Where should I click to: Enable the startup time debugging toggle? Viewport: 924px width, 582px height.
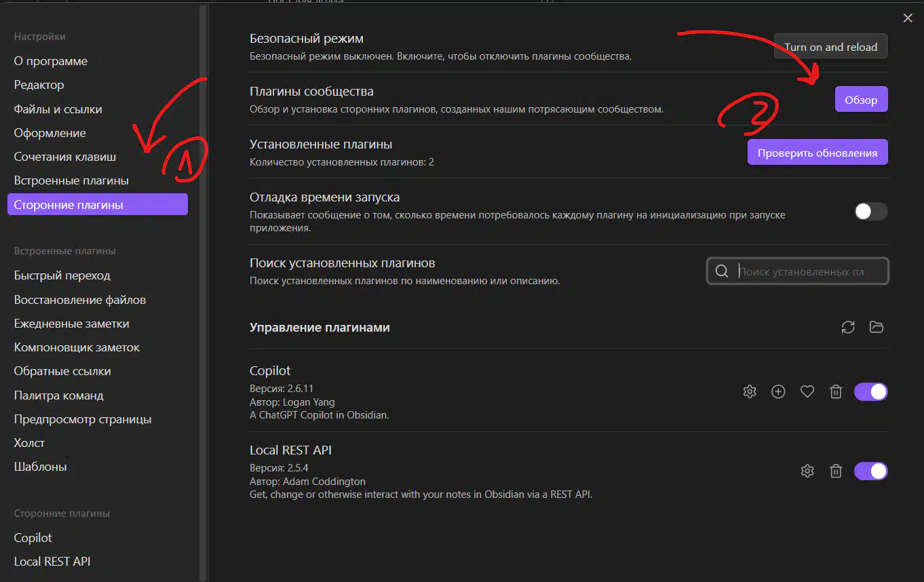870,212
